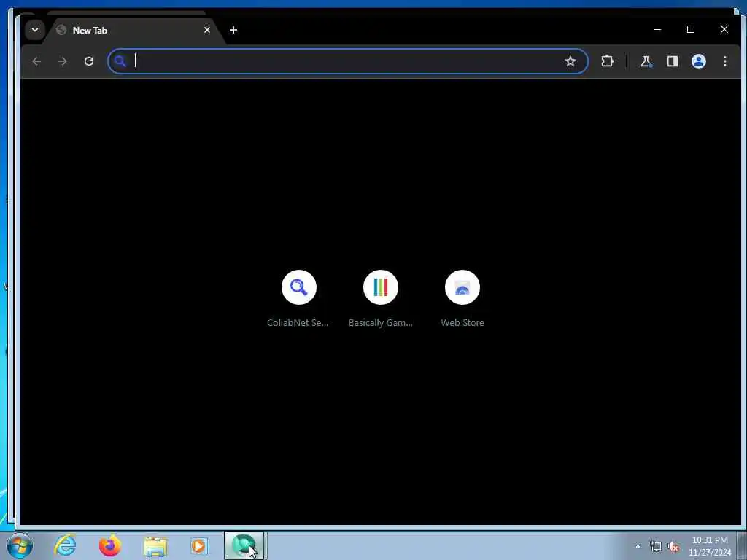Open the Windows Start menu
The width and height of the screenshot is (747, 560).
(20, 545)
